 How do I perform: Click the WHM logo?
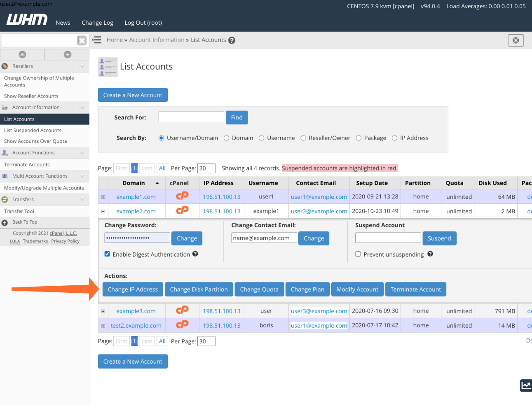click(x=27, y=20)
